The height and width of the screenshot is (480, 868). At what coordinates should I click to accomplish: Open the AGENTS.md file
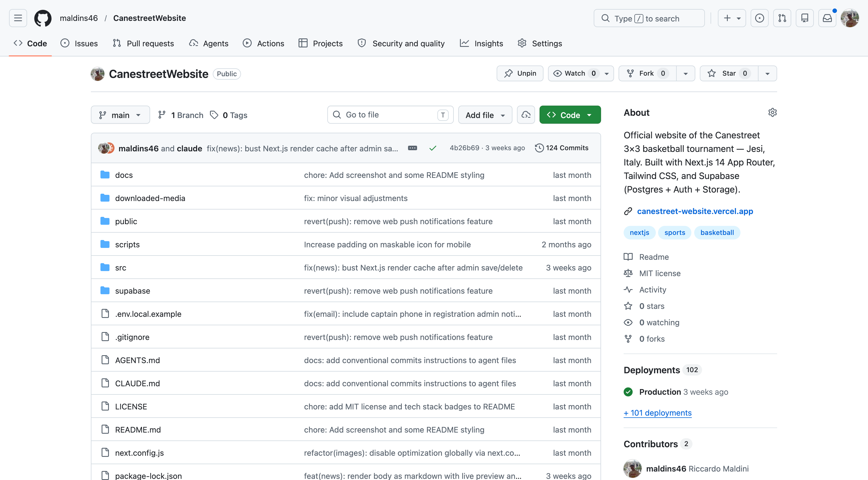(137, 360)
